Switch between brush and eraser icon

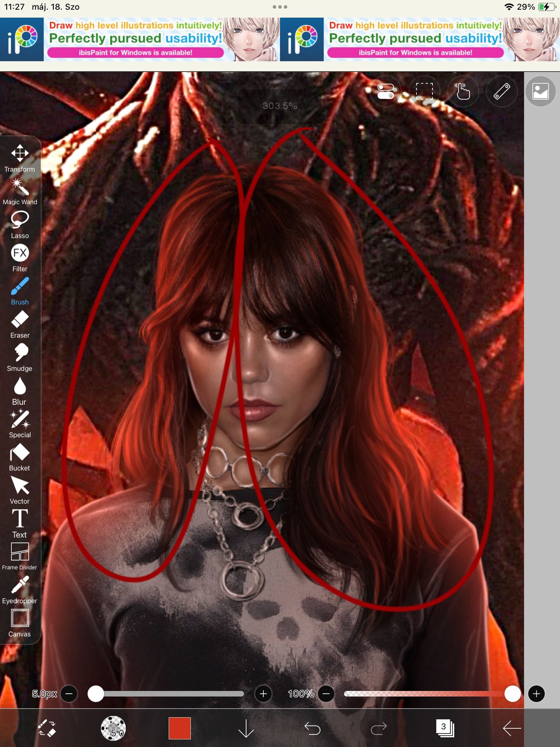coord(47,728)
